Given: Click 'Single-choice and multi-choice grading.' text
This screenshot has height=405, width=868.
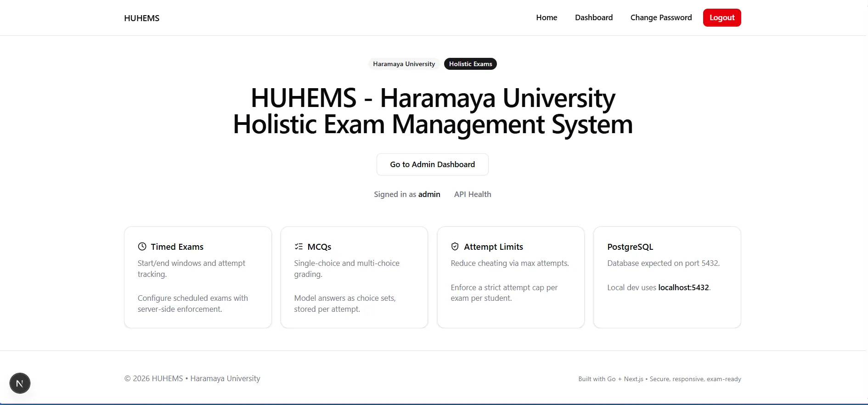Looking at the screenshot, I should tap(347, 269).
